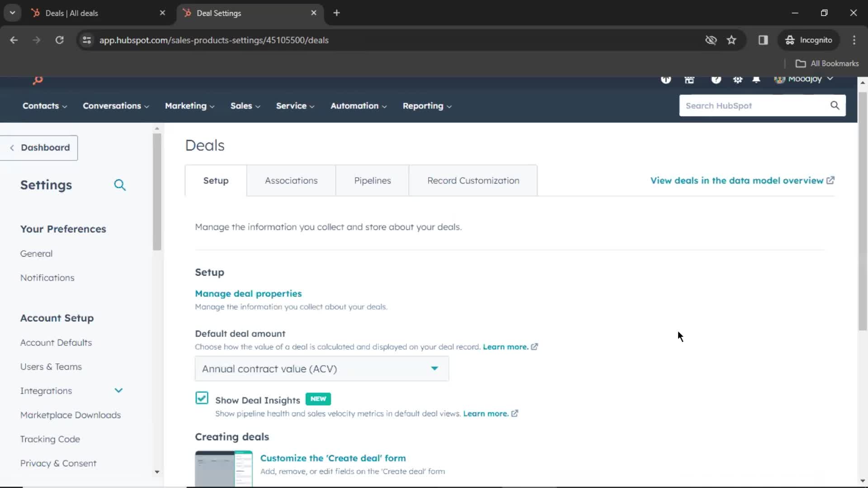Click Customize the 'Create deal' form link
The width and height of the screenshot is (868, 488).
point(333,458)
